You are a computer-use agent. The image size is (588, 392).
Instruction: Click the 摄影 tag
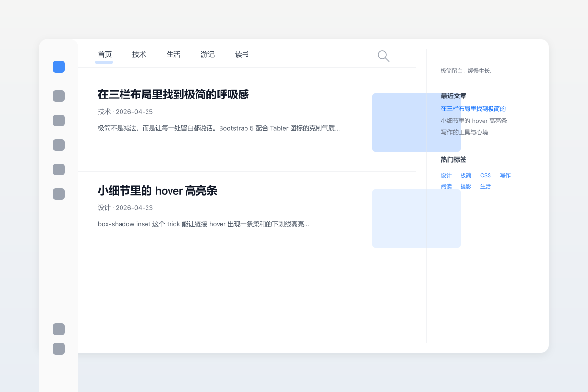(466, 186)
